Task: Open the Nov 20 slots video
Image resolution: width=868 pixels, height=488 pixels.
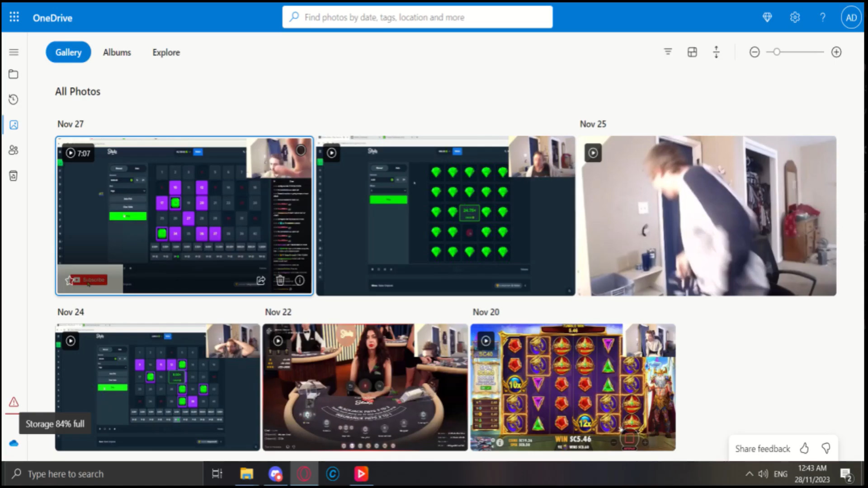Action: coord(573,387)
